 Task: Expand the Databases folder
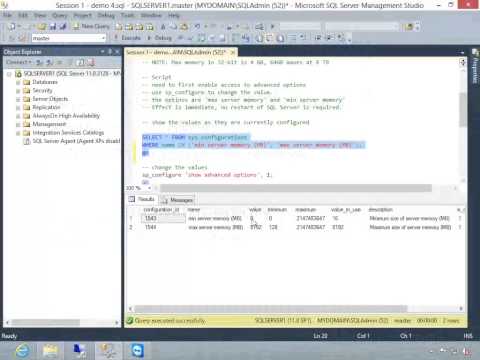[18, 82]
